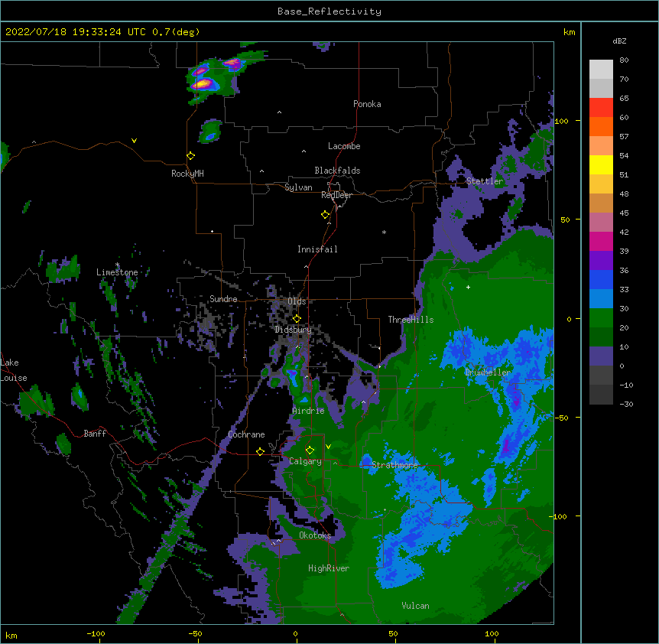Click the Okotoks town label
The height and width of the screenshot is (644, 659).
click(x=315, y=535)
